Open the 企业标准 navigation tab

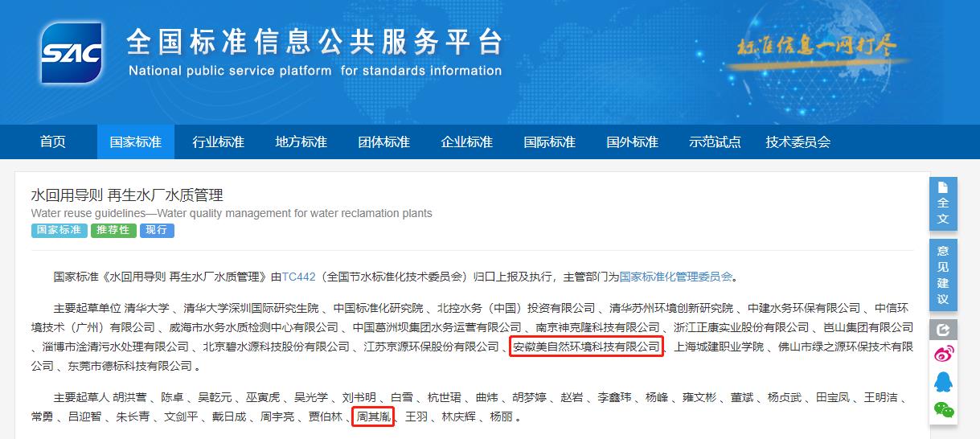pos(467,142)
